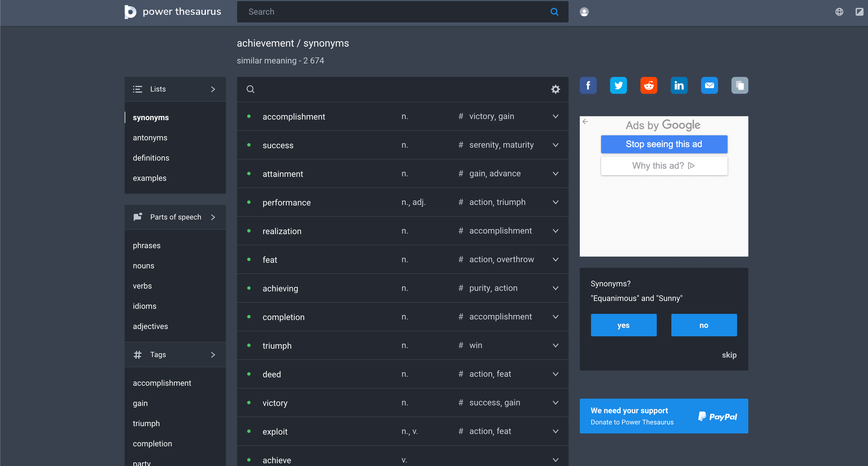Click Stop seeing this ad button
The height and width of the screenshot is (466, 868).
tap(664, 144)
